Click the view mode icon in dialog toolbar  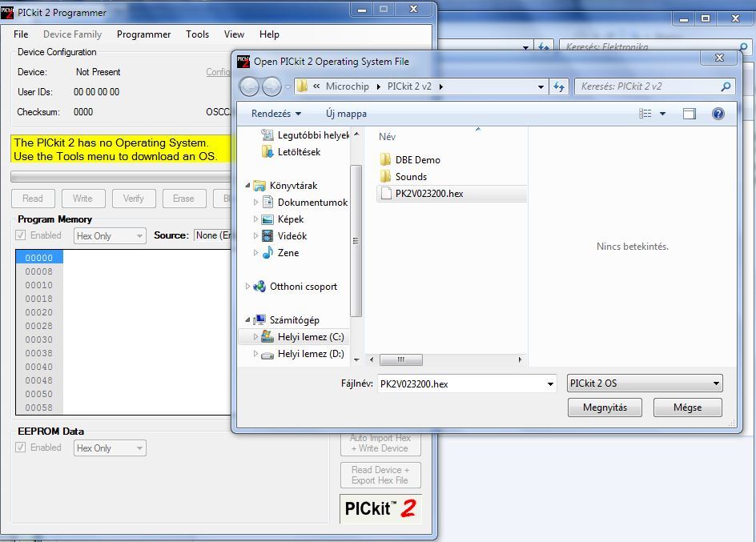[x=645, y=114]
